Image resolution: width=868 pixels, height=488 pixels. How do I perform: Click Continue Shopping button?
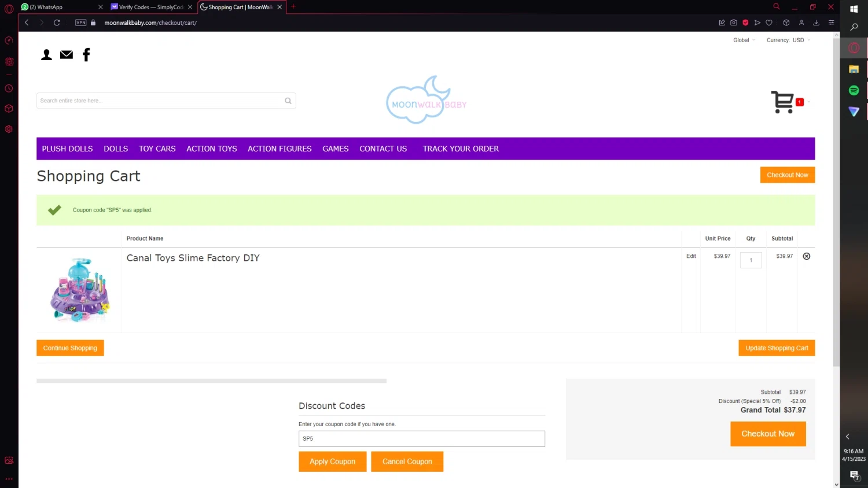70,348
